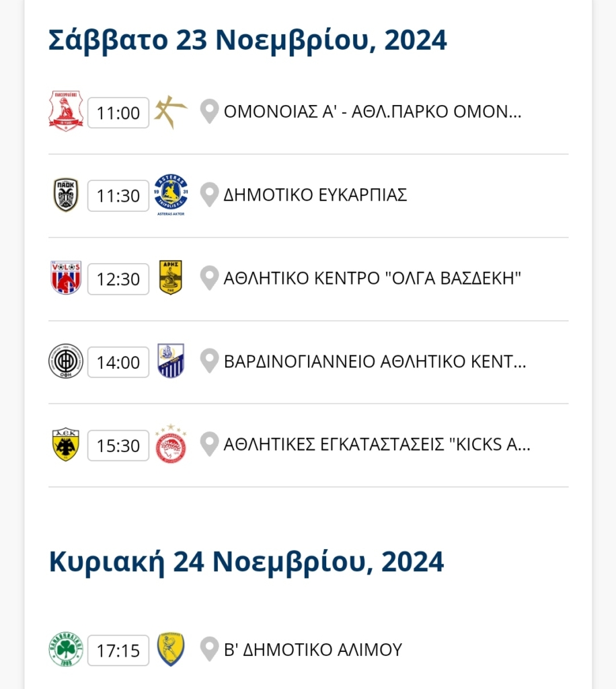Screen dimensions: 616x689
Task: Select the Olympiacos team logo
Action: point(171,444)
